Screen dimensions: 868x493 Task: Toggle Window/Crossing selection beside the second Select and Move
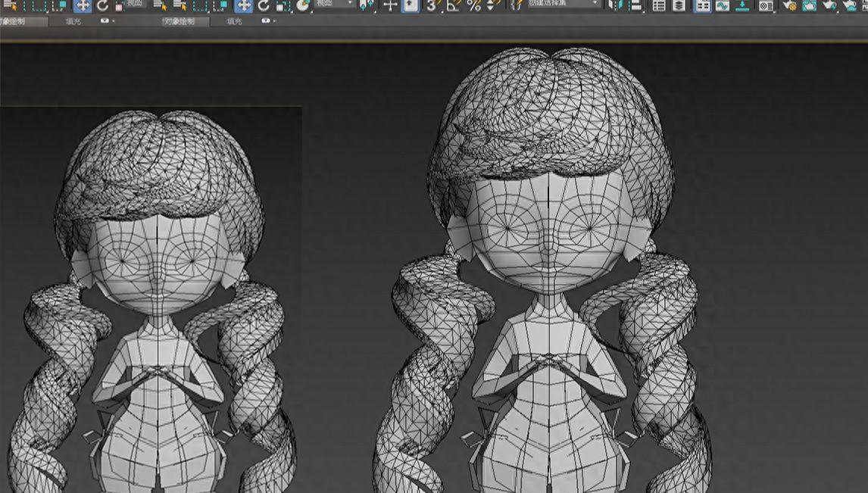[221, 5]
